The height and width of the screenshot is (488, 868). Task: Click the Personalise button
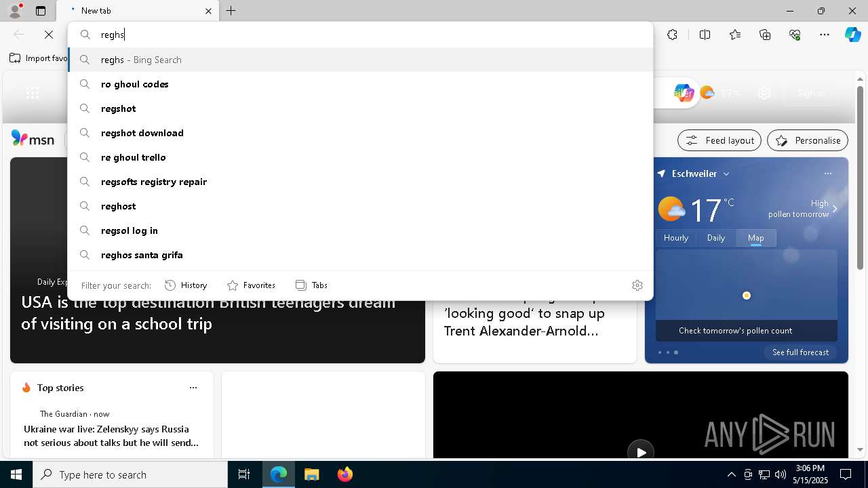(808, 140)
